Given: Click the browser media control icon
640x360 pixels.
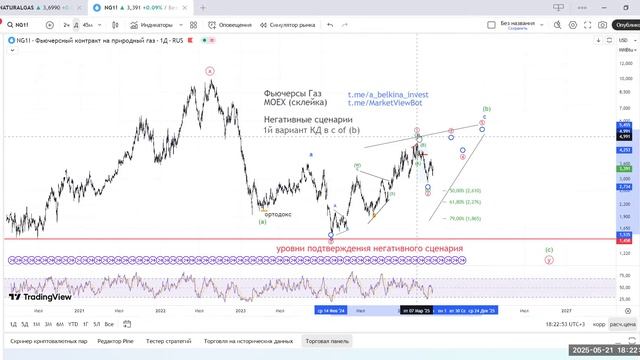Looking at the screenshot, I should [558, 7].
